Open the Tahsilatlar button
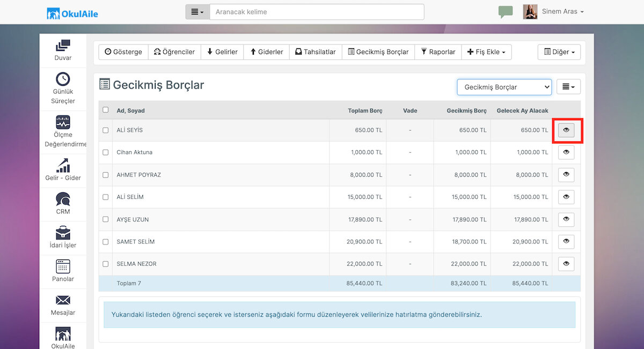Viewport: 644px width, 349px height. 316,52
